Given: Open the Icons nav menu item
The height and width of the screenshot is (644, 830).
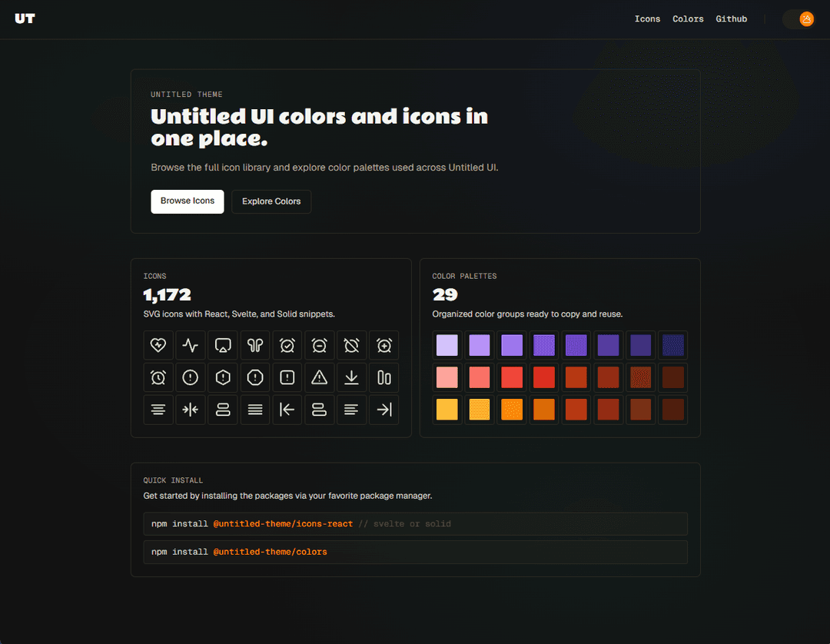Looking at the screenshot, I should (x=647, y=19).
